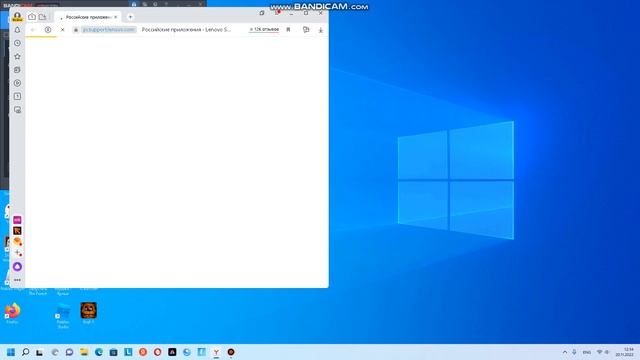Open the blue 'L' app on taskbar
This screenshot has width=640, height=360.
pos(128,351)
